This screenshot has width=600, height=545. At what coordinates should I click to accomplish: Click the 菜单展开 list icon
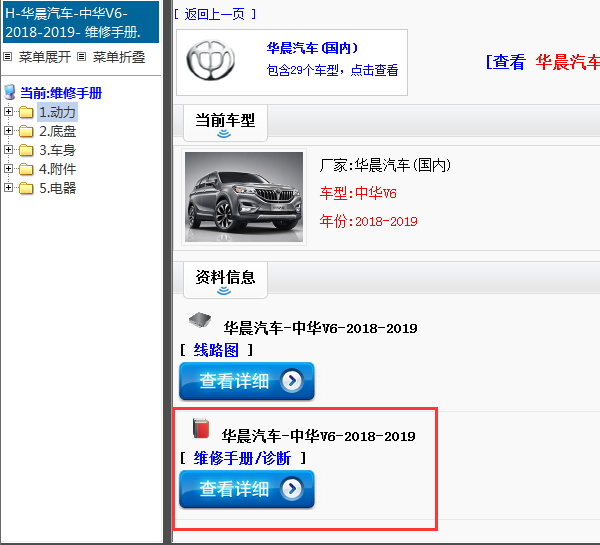pos(8,57)
